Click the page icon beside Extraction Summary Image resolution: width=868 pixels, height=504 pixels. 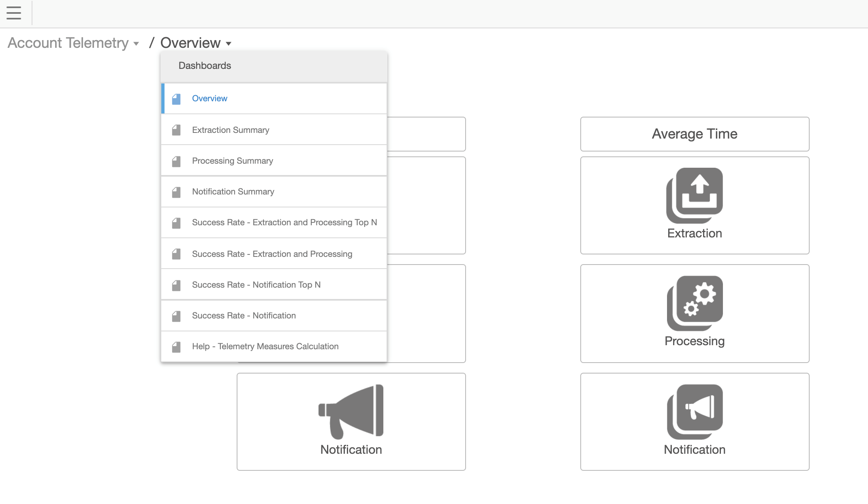(x=176, y=130)
